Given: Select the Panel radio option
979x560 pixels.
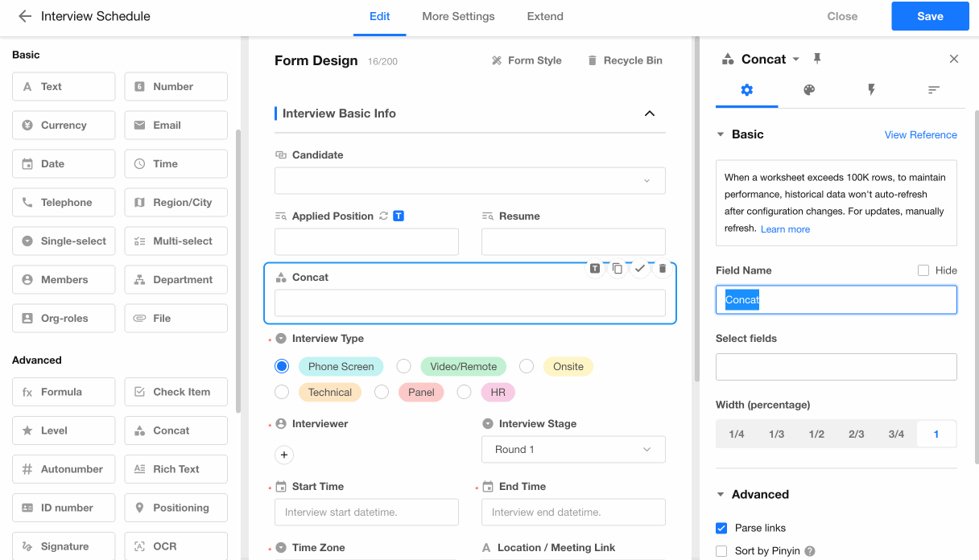Looking at the screenshot, I should (382, 392).
